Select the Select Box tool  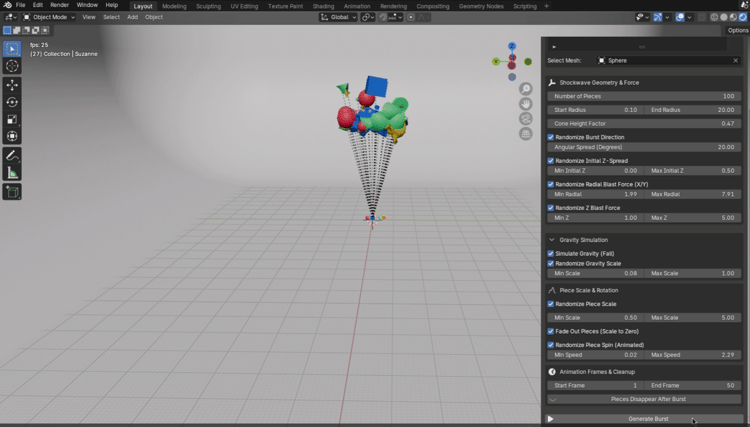[x=12, y=49]
